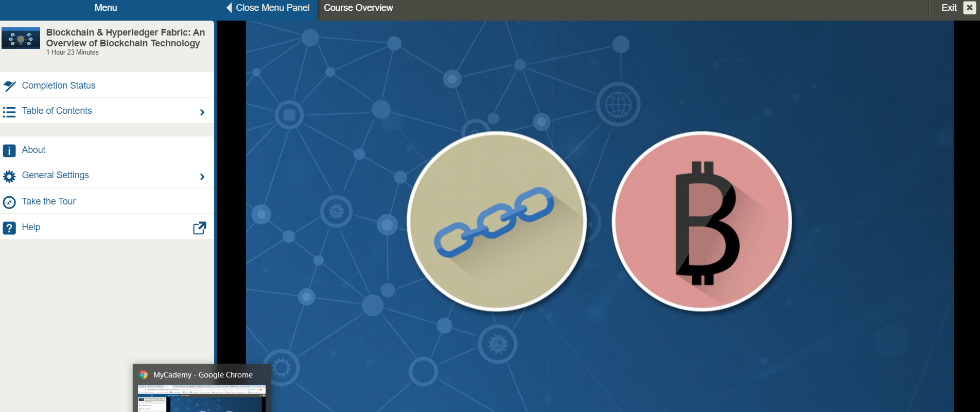
Task: Expand General Settings using its chevron arrow
Action: (x=202, y=177)
